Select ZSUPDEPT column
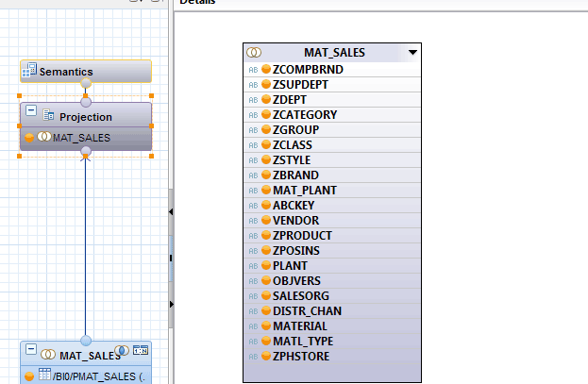This screenshot has height=384, width=588. coord(332,84)
